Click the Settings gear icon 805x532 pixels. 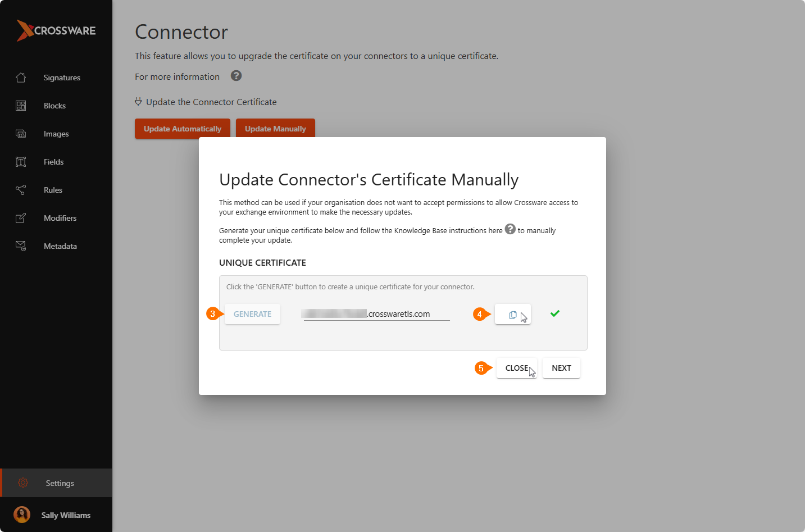coord(23,483)
